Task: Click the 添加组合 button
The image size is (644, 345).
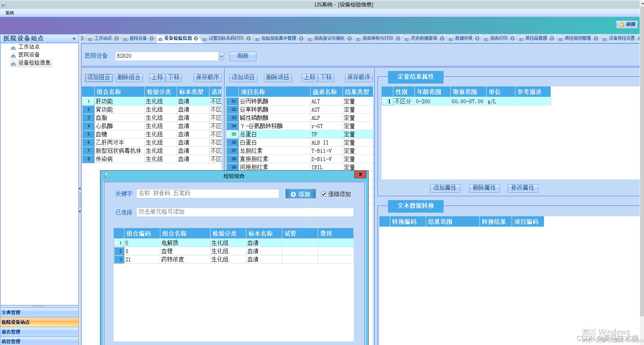Action: click(99, 77)
